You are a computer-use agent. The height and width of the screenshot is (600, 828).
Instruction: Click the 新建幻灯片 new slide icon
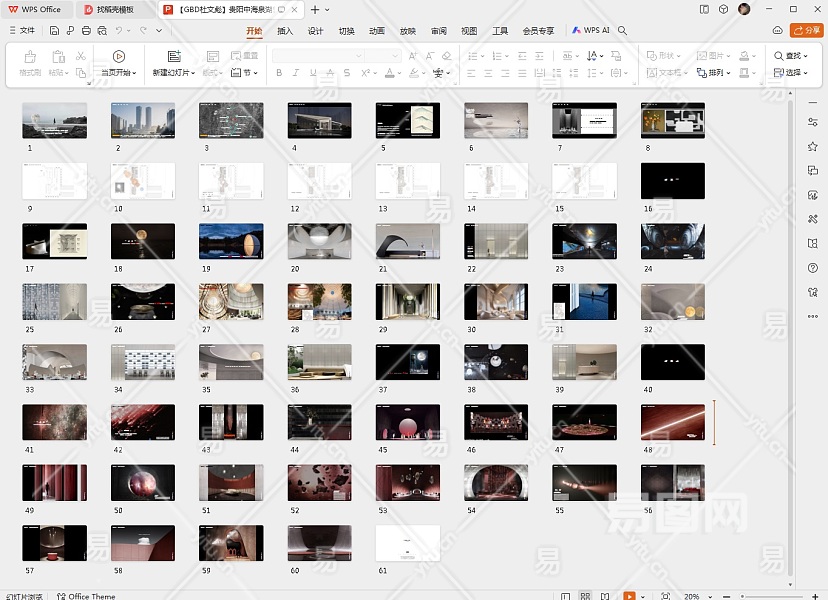point(174,56)
